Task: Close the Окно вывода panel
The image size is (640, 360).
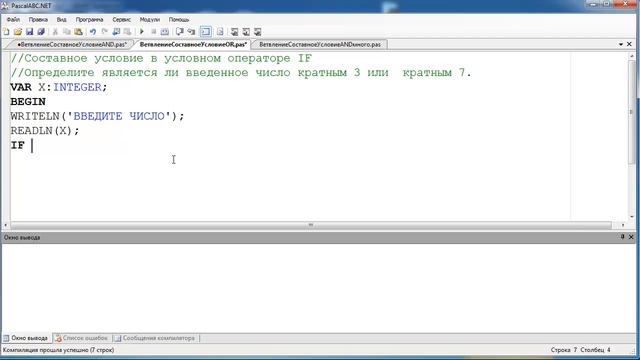Action: [x=631, y=237]
